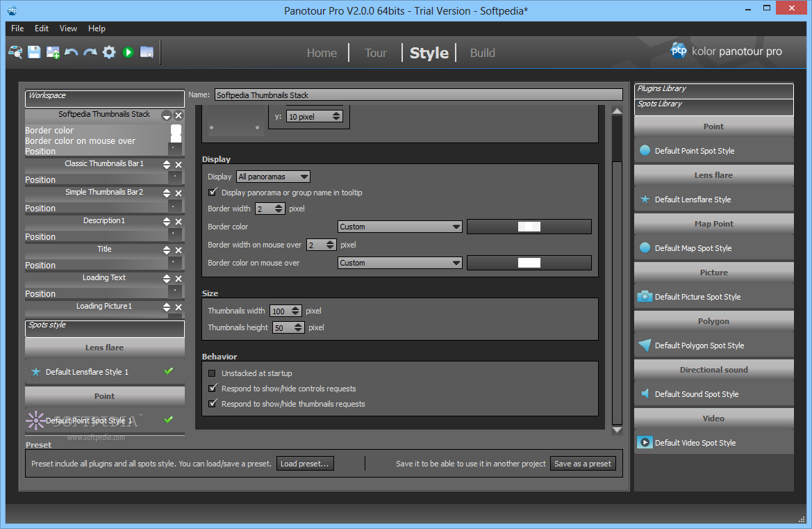Click the green checkmark next to Default Lensflare Style 1
Screen dimensions: 812x529
tap(168, 371)
